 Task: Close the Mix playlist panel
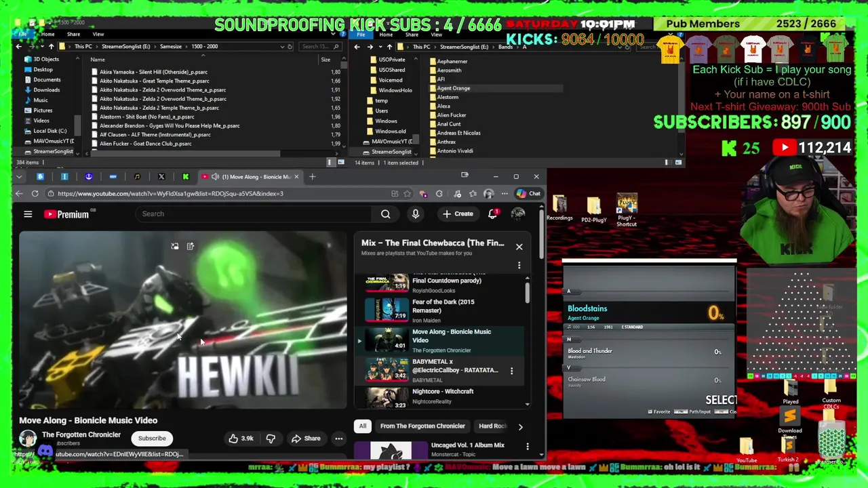click(x=519, y=247)
